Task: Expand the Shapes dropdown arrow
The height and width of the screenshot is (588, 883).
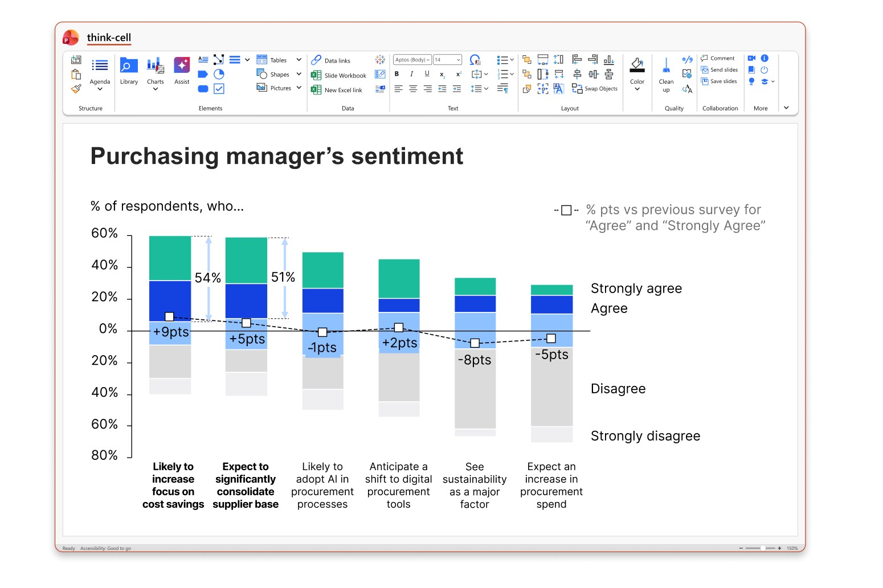Action: [x=299, y=74]
